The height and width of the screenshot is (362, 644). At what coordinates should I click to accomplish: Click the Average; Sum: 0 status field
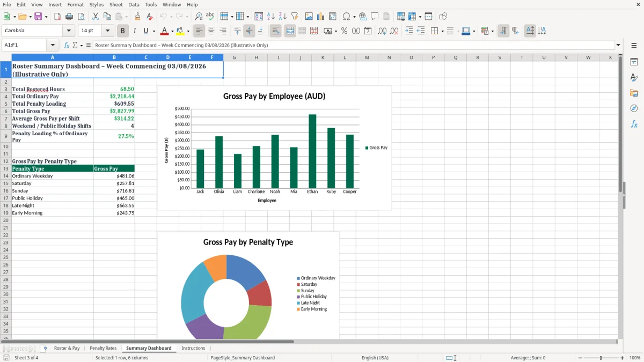pyautogui.click(x=528, y=358)
